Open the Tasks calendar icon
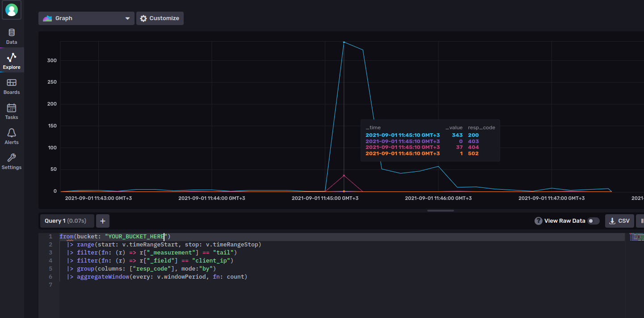Screen dimensions: 644x318 (x=12, y=108)
